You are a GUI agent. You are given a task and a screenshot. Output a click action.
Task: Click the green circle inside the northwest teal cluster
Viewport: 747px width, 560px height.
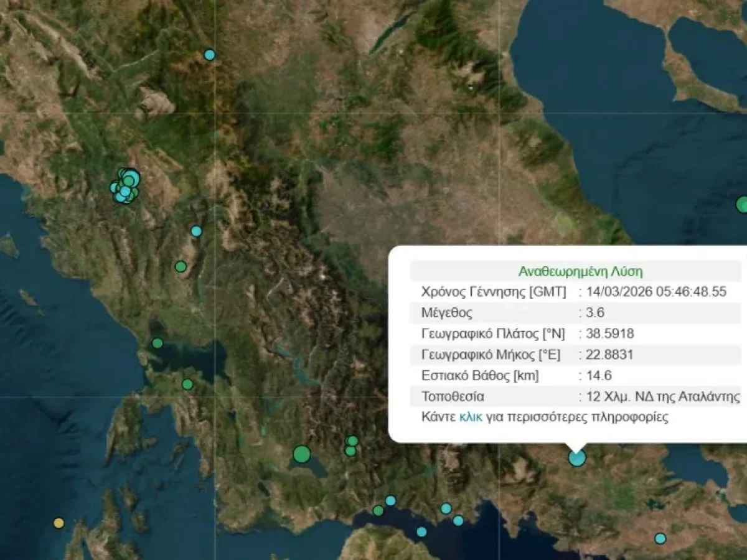[128, 180]
